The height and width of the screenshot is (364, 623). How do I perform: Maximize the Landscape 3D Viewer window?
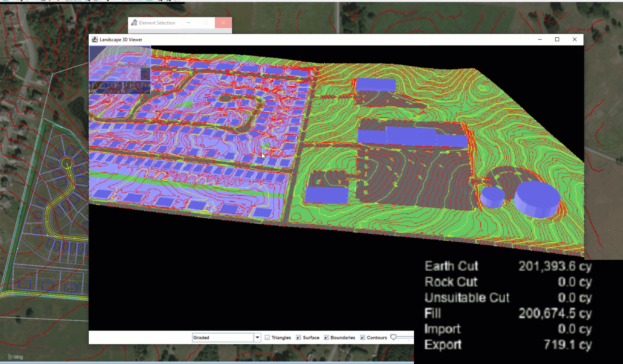pyautogui.click(x=557, y=39)
